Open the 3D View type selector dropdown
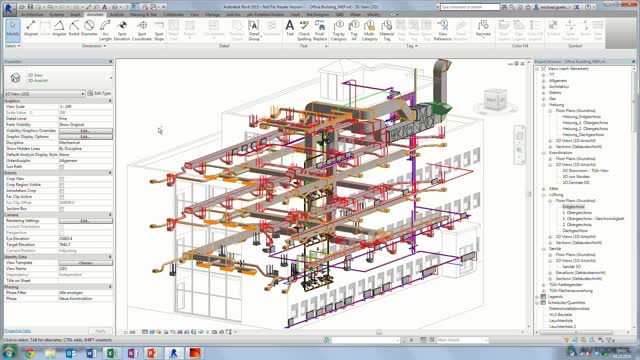640x360 pixels. point(111,78)
